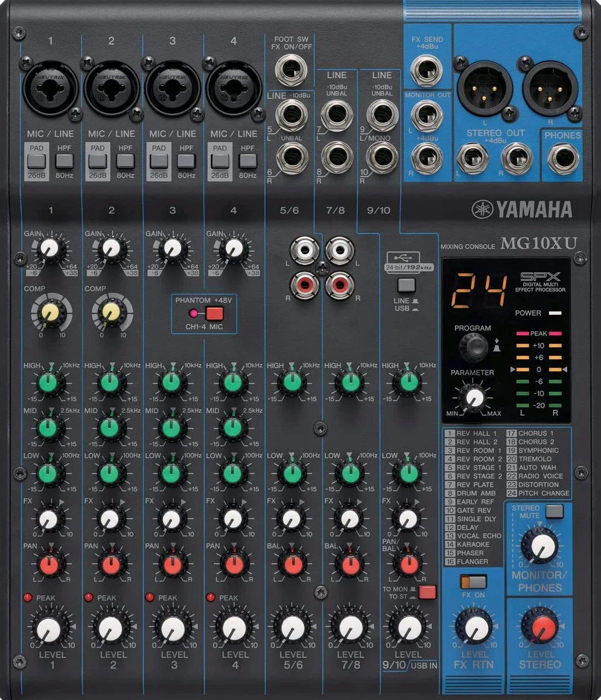Click the channel 5/6 HIGH EQ knob

coord(293,382)
